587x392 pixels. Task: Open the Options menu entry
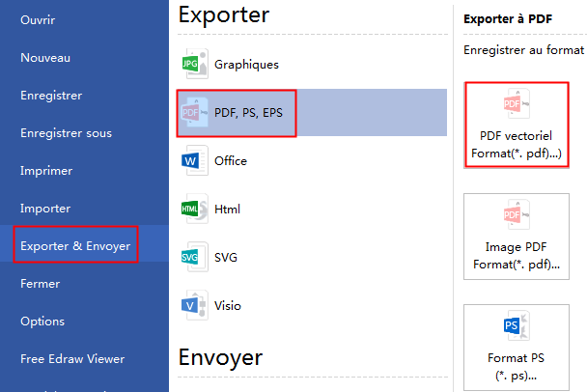(x=42, y=321)
